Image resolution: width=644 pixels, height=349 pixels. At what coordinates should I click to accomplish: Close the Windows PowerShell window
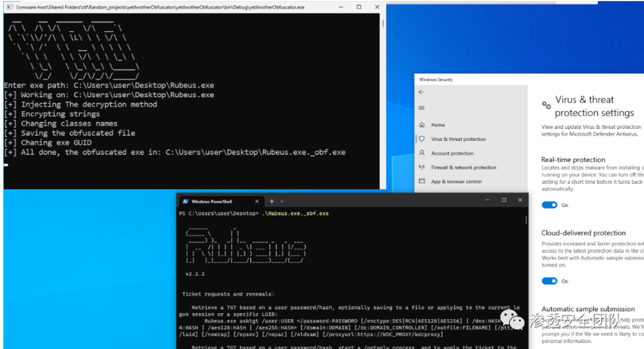tap(520, 200)
